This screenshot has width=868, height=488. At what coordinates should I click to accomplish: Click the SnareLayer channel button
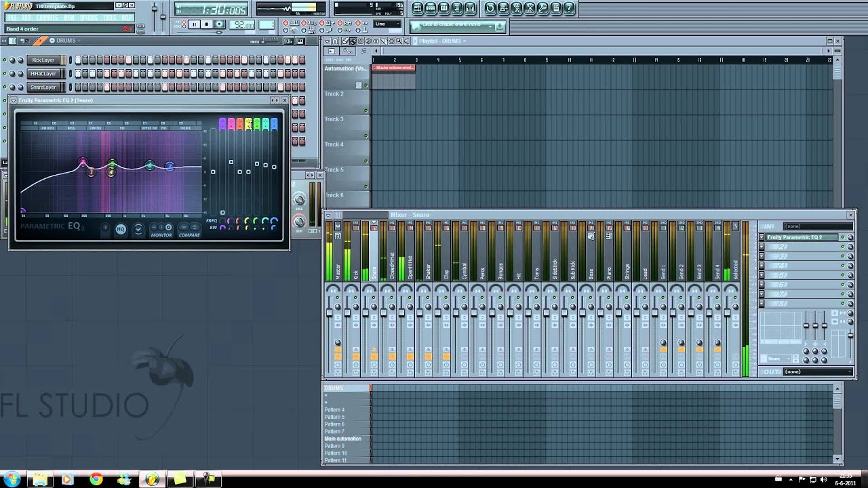click(x=43, y=87)
